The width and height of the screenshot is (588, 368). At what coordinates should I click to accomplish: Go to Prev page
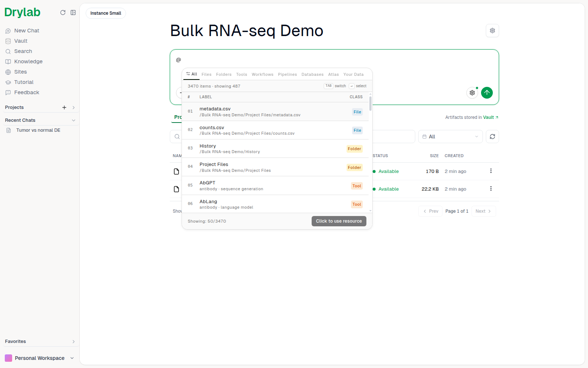pyautogui.click(x=430, y=211)
